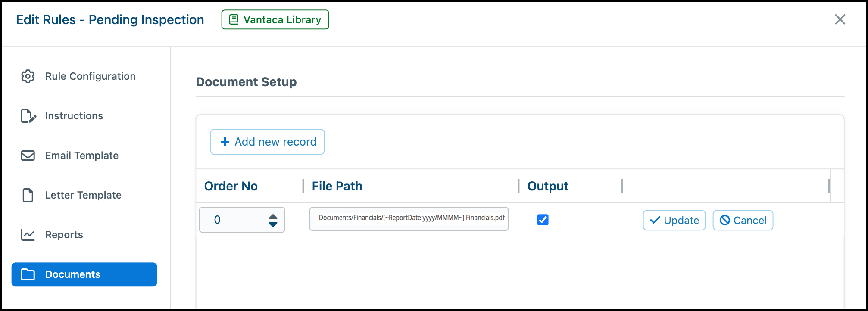The image size is (868, 311).
Task: Click the plus icon in Add new record
Action: coord(225,142)
